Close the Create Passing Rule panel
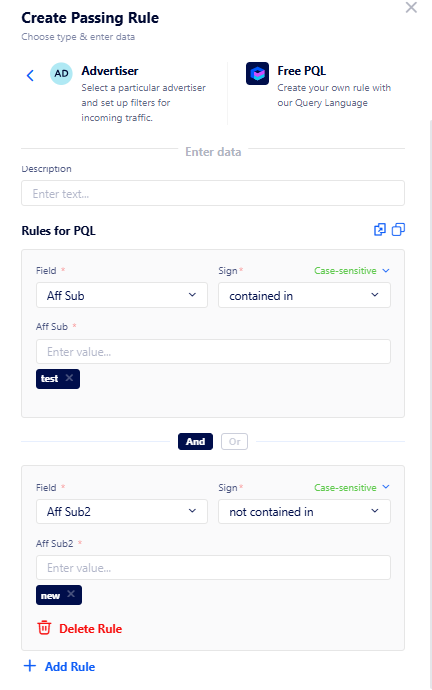Viewport: 432px width, 690px height. [411, 7]
